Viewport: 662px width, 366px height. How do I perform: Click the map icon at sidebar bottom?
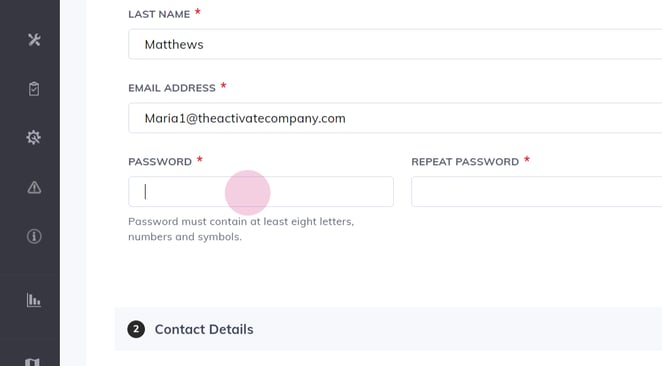(33, 362)
